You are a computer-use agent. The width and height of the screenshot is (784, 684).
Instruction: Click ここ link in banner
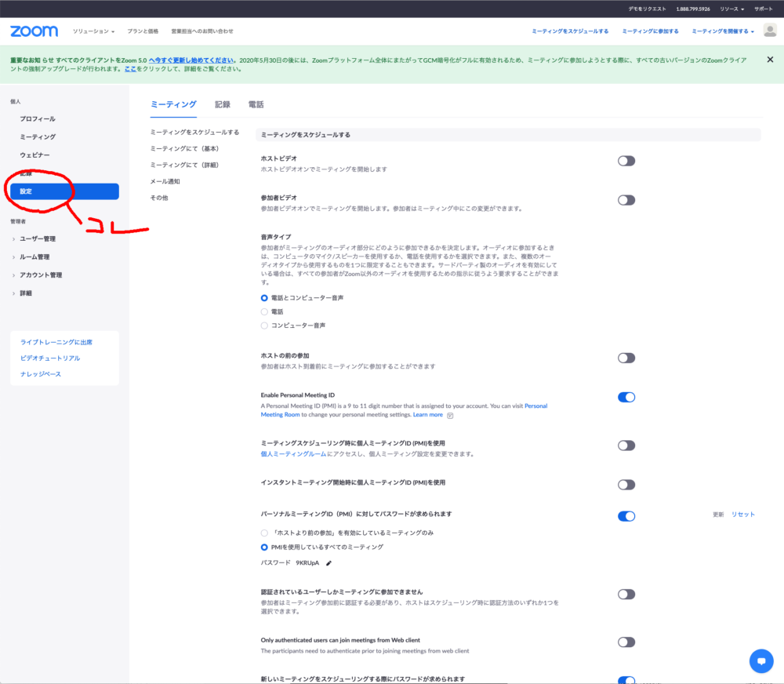pyautogui.click(x=130, y=69)
